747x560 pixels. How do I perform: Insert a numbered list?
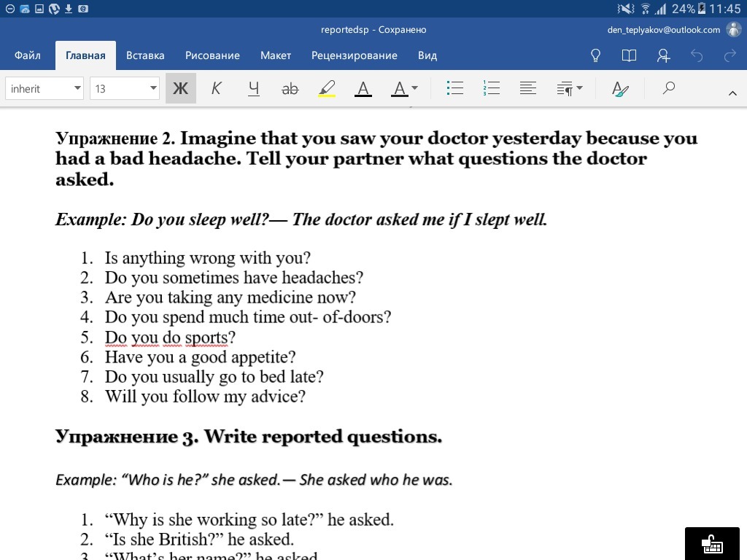pyautogui.click(x=491, y=89)
